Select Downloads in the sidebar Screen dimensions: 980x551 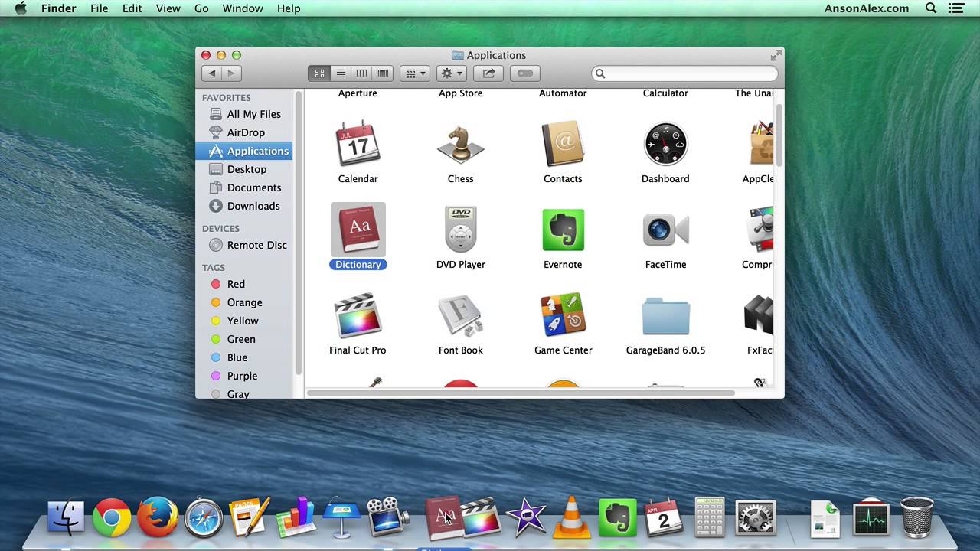coord(253,206)
